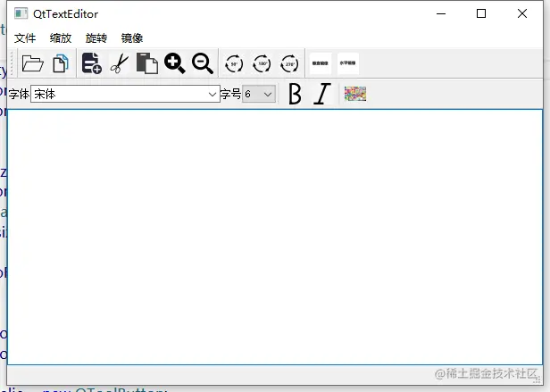The height and width of the screenshot is (392, 550).
Task: Open the 文件 menu
Action: (25, 38)
